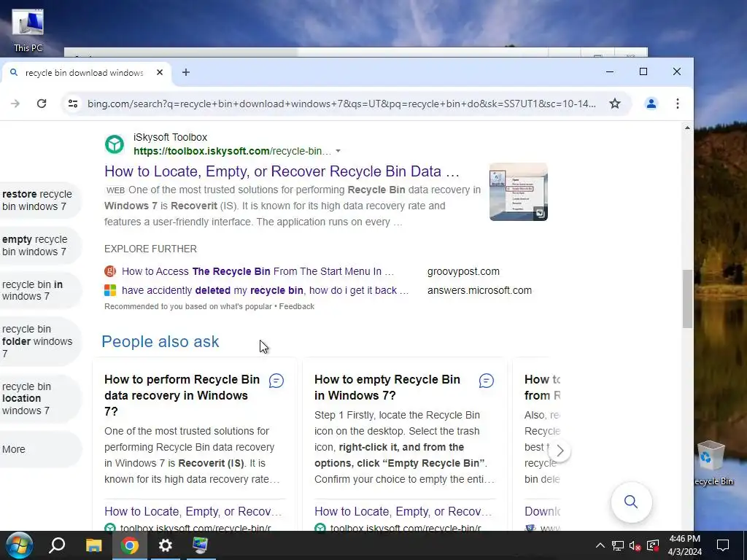Screen dimensions: 747x560
Task: Open How to Locate, Empty, or Recover Recycle Bin Data result
Action: click(282, 171)
